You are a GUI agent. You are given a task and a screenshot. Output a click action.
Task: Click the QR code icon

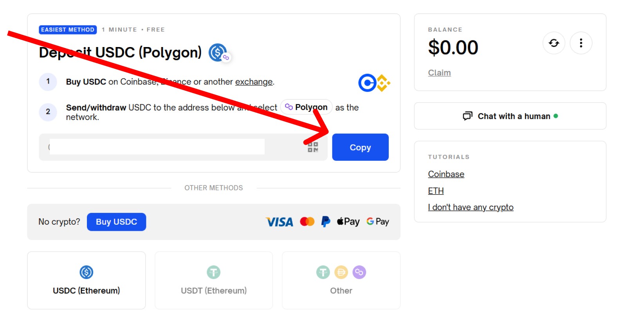pyautogui.click(x=313, y=147)
